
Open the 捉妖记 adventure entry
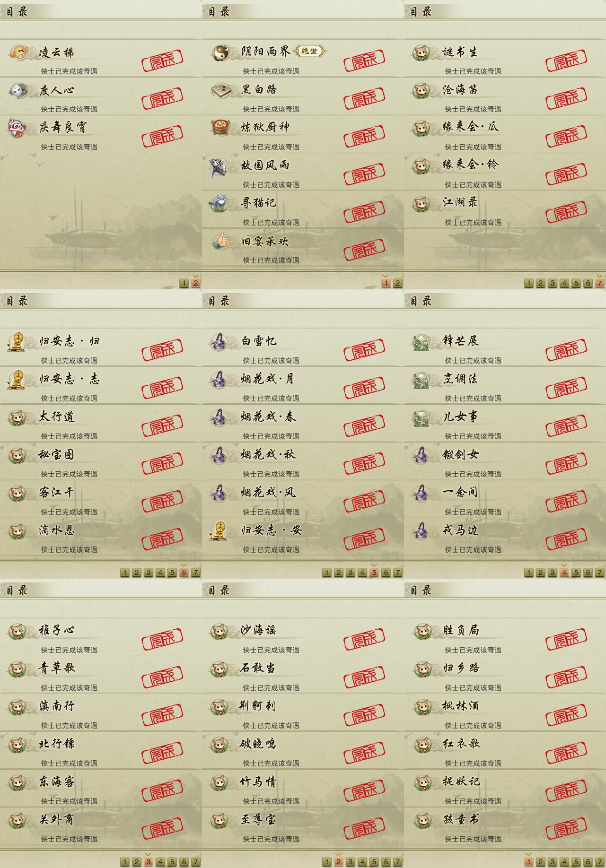[505, 788]
